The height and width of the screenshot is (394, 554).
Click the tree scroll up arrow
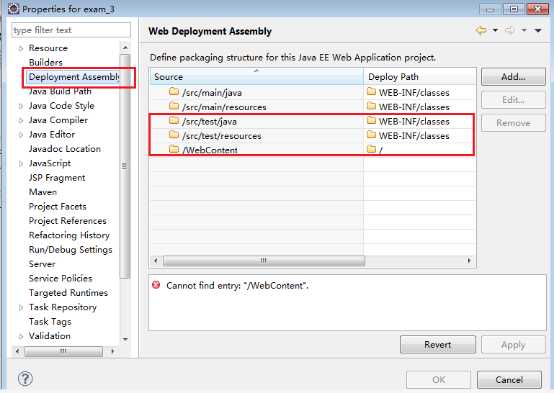pos(125,47)
